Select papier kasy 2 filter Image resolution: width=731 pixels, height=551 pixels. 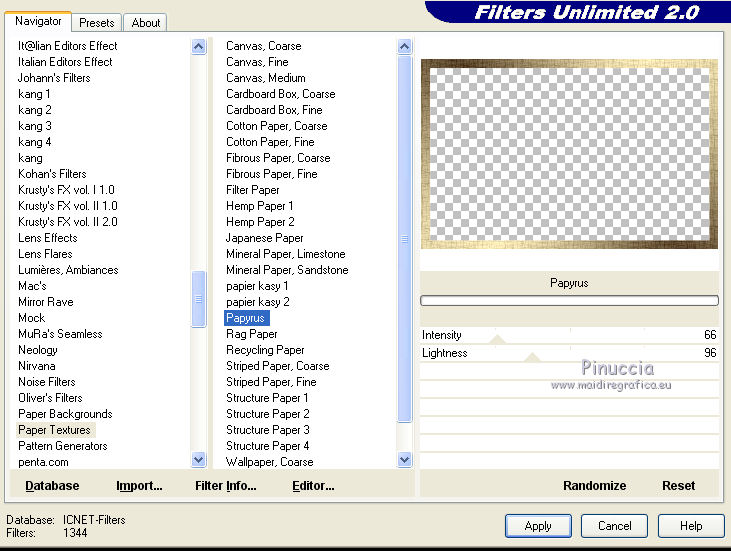[x=258, y=302]
